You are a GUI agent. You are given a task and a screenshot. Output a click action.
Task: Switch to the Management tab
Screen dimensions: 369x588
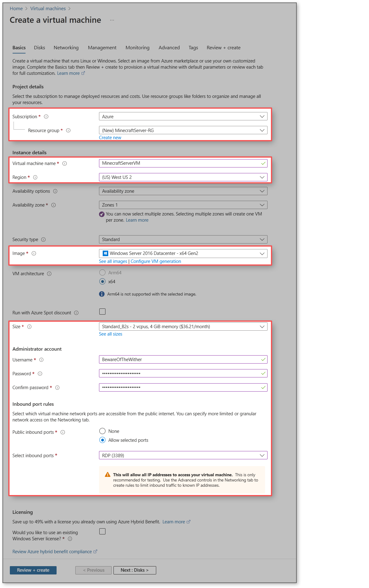(102, 48)
